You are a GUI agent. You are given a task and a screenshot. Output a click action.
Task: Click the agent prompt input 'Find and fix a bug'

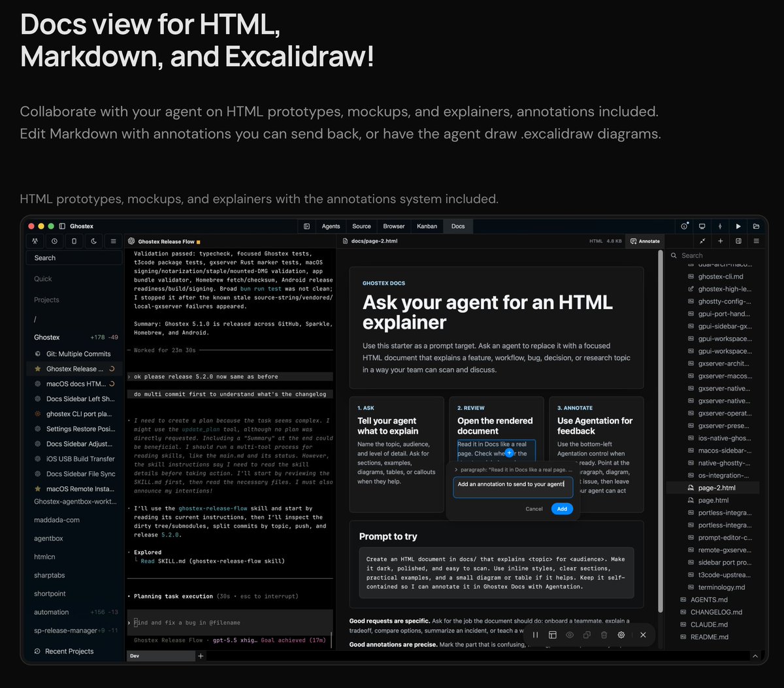(229, 623)
